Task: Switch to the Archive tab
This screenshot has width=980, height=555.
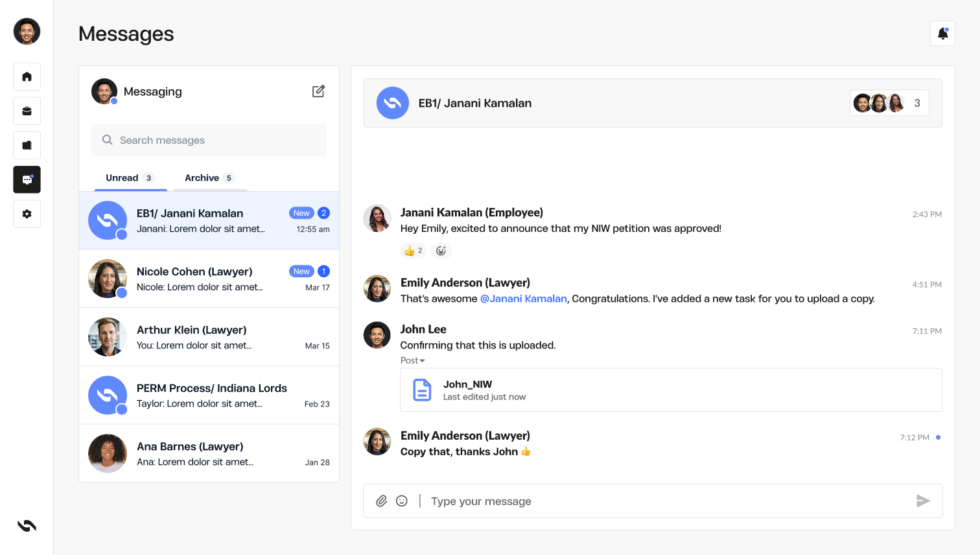Action: point(210,178)
